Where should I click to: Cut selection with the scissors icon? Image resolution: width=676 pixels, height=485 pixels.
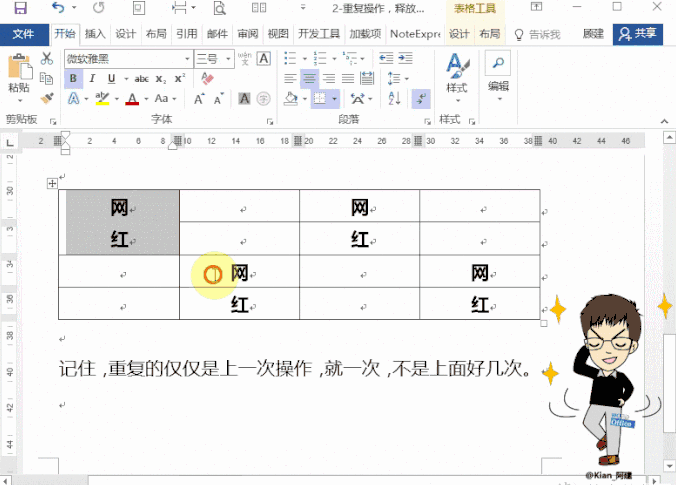[47, 59]
